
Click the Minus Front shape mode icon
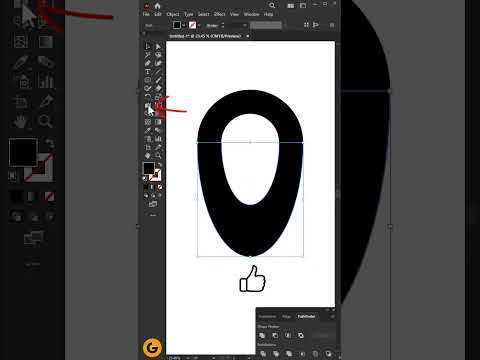point(275,335)
